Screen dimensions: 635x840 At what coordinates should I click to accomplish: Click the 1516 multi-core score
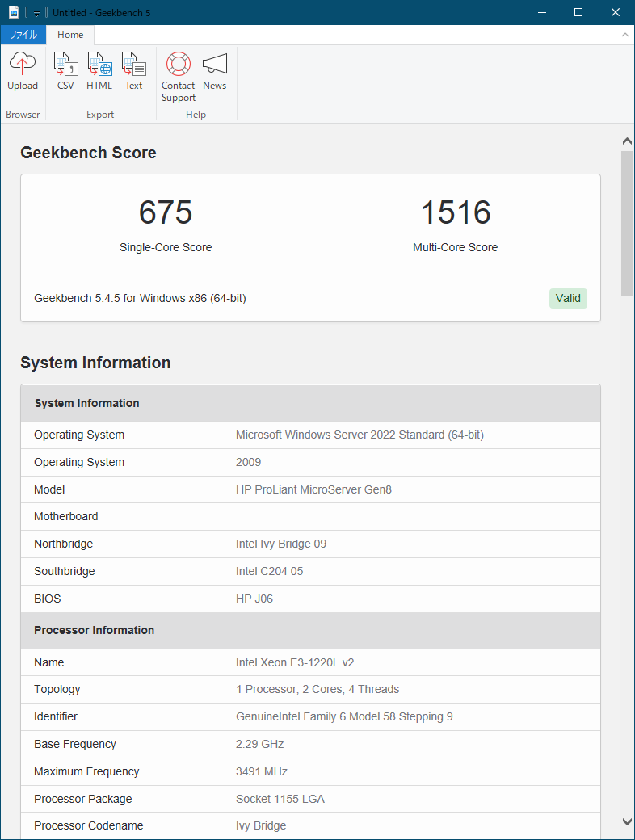pos(456,212)
